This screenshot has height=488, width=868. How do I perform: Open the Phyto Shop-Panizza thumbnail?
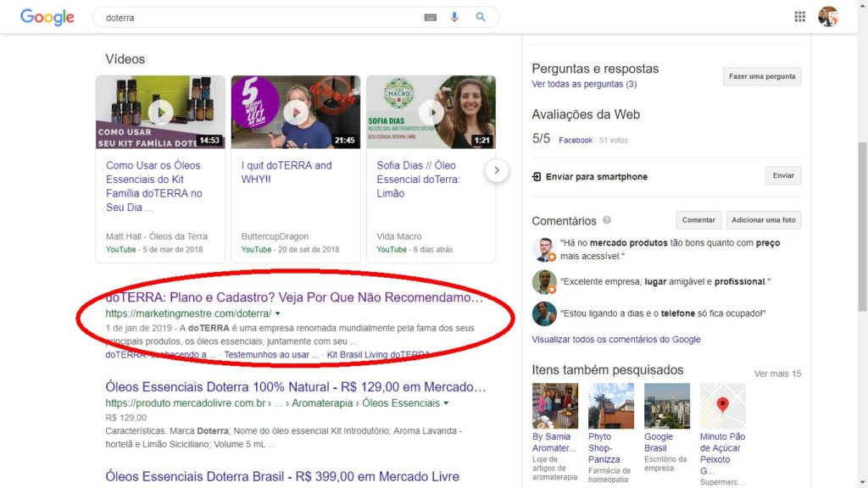point(611,406)
